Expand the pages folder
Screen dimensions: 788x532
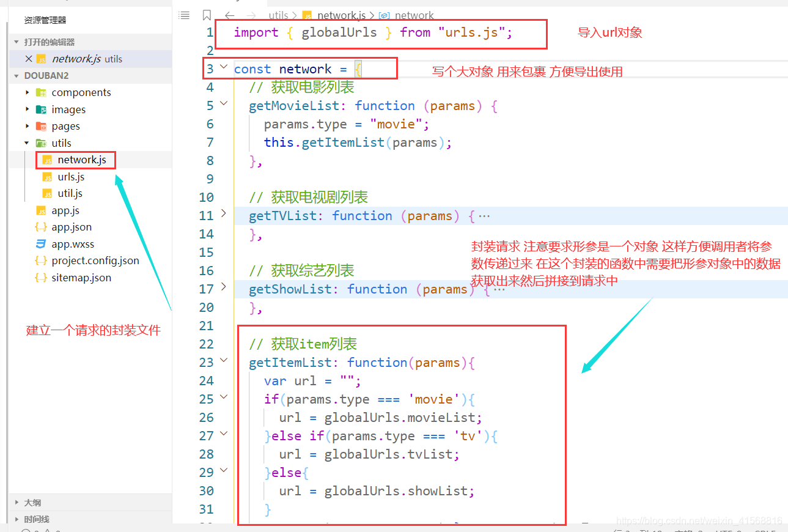[27, 126]
